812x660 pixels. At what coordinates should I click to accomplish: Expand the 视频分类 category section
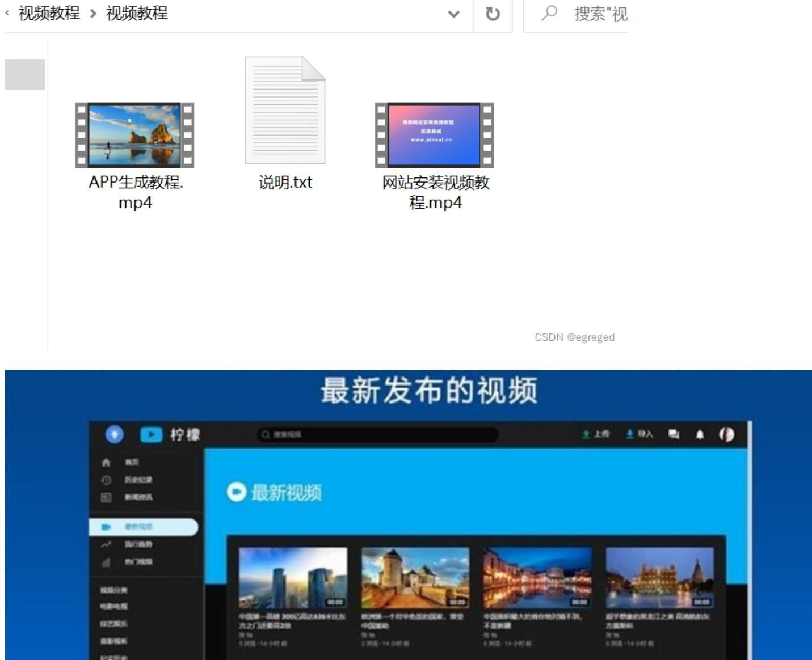[x=112, y=589]
